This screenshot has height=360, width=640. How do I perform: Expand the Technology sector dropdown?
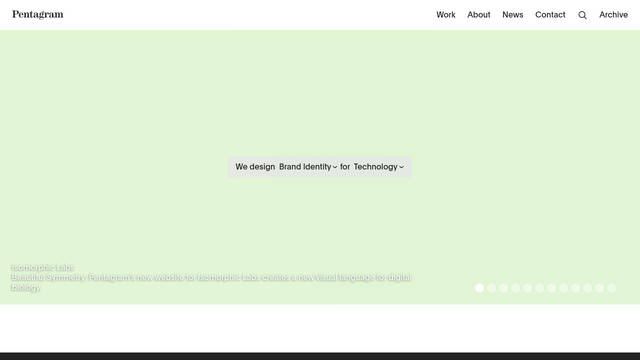[x=379, y=167]
